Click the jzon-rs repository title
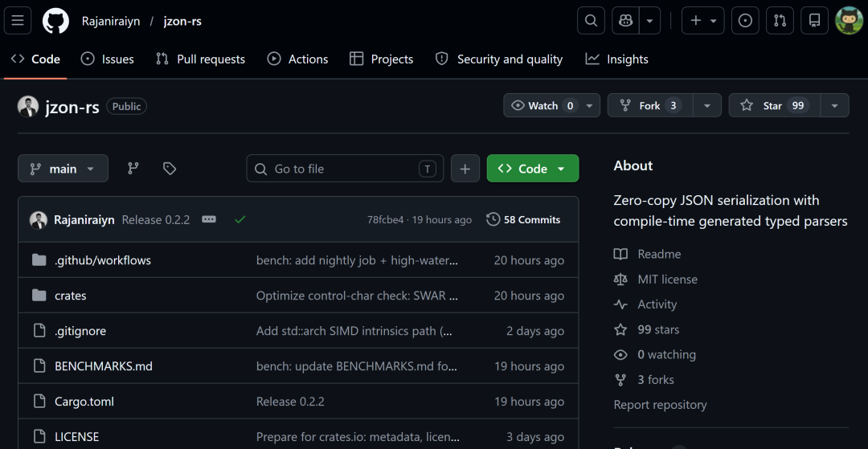Screen dimensions: 868x449 click(x=72, y=107)
